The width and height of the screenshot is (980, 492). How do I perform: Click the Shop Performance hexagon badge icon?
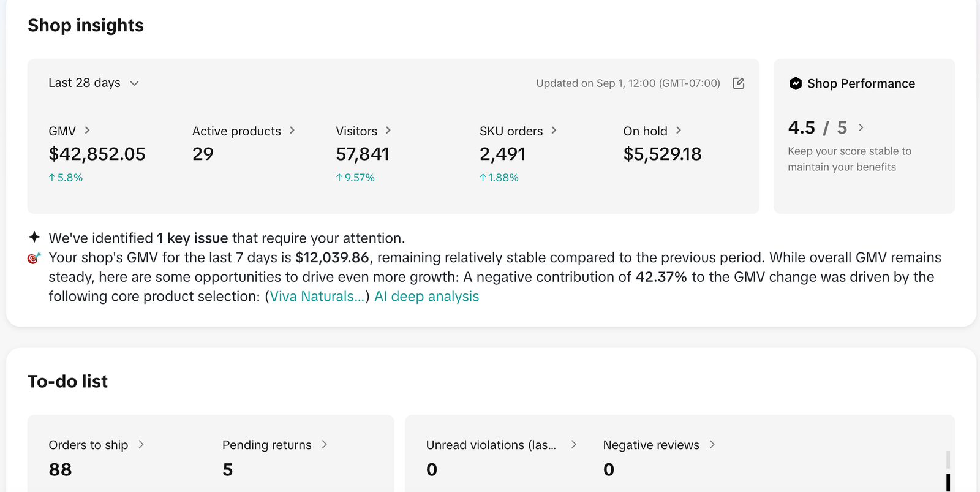(796, 83)
